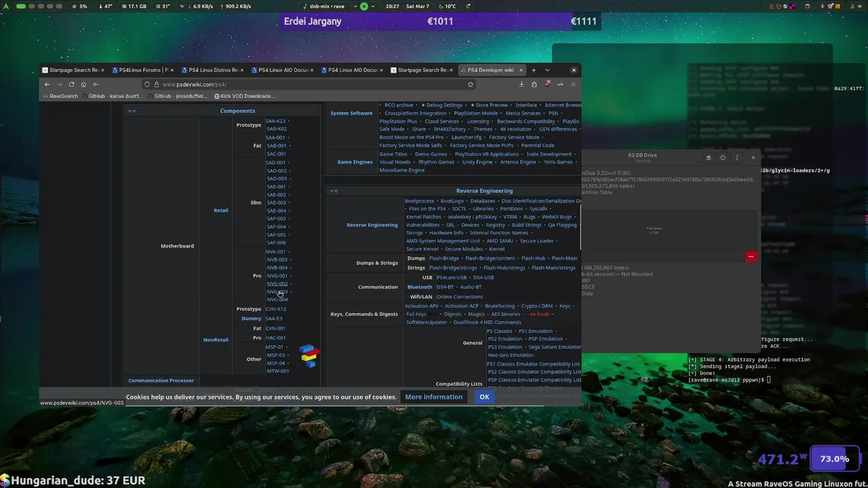Open the System Software category link
This screenshot has width=868, height=488.
pos(351,113)
